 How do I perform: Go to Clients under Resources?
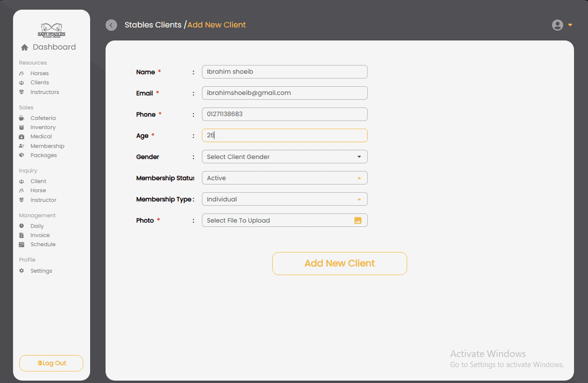coord(39,83)
